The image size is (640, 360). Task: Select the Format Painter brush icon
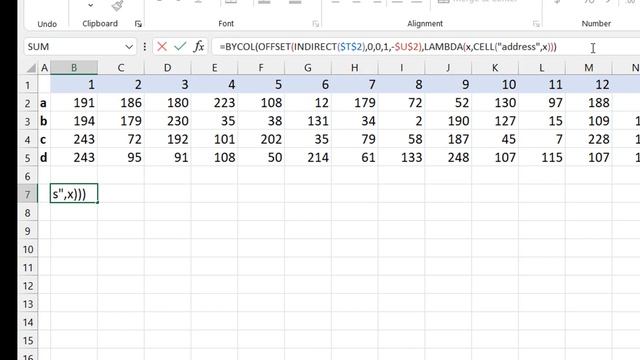[118, 5]
